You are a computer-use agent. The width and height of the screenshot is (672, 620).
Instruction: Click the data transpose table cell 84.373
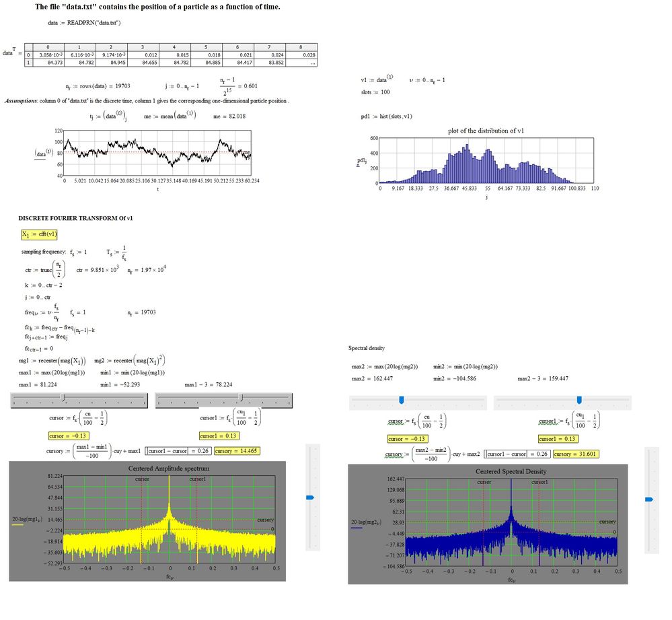coord(48,63)
